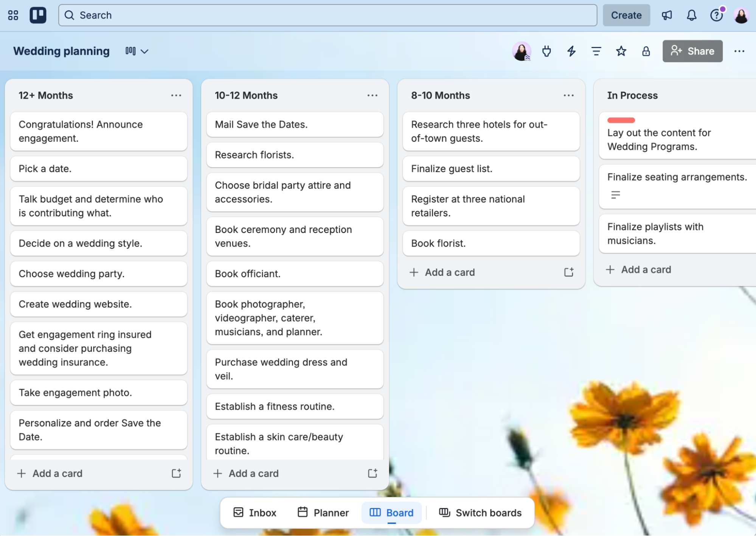
Task: Open the Power-Ups plug icon
Action: coord(546,51)
